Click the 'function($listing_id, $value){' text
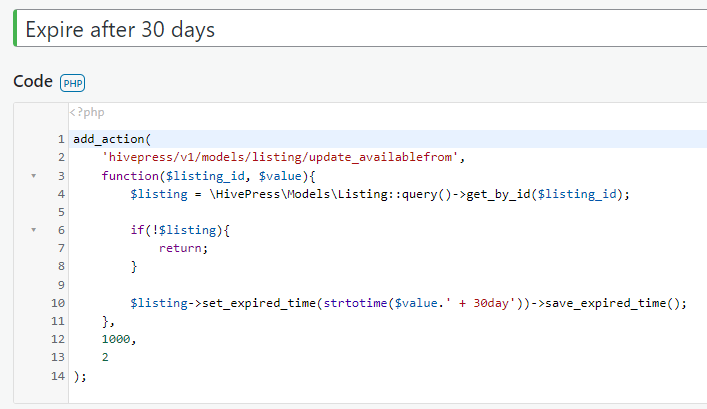Image resolution: width=707 pixels, height=409 pixels. (x=208, y=176)
